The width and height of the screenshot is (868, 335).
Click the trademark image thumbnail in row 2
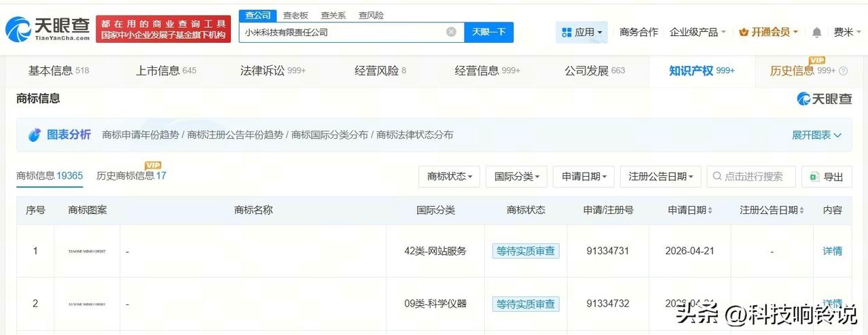tap(87, 304)
